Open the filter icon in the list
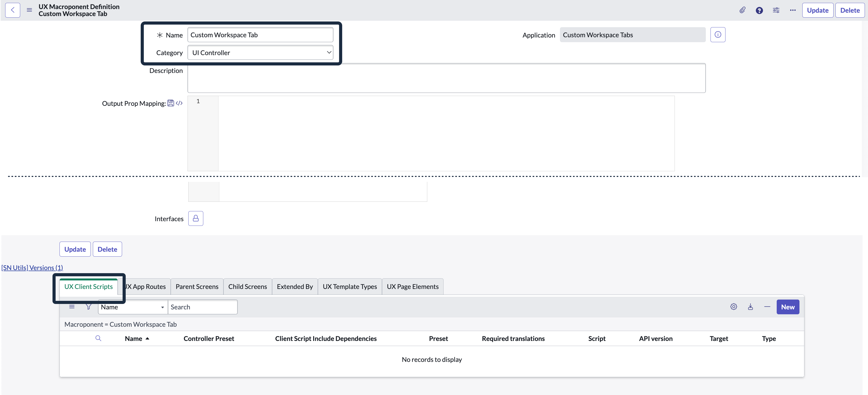868x395 pixels. pyautogui.click(x=89, y=307)
